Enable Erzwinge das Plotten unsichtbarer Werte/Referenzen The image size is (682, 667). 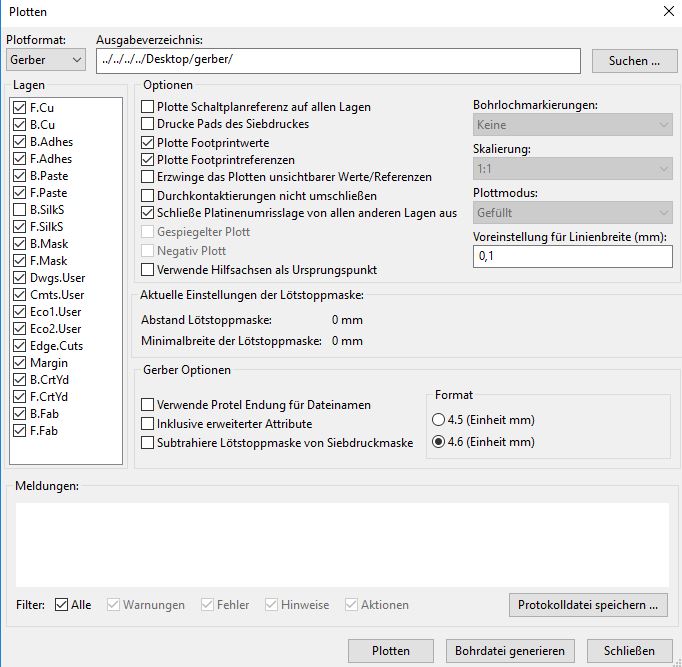coord(147,177)
